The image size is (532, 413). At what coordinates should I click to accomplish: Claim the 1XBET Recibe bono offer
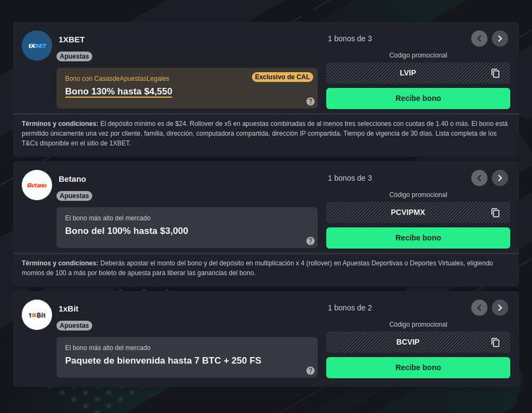pyautogui.click(x=418, y=98)
